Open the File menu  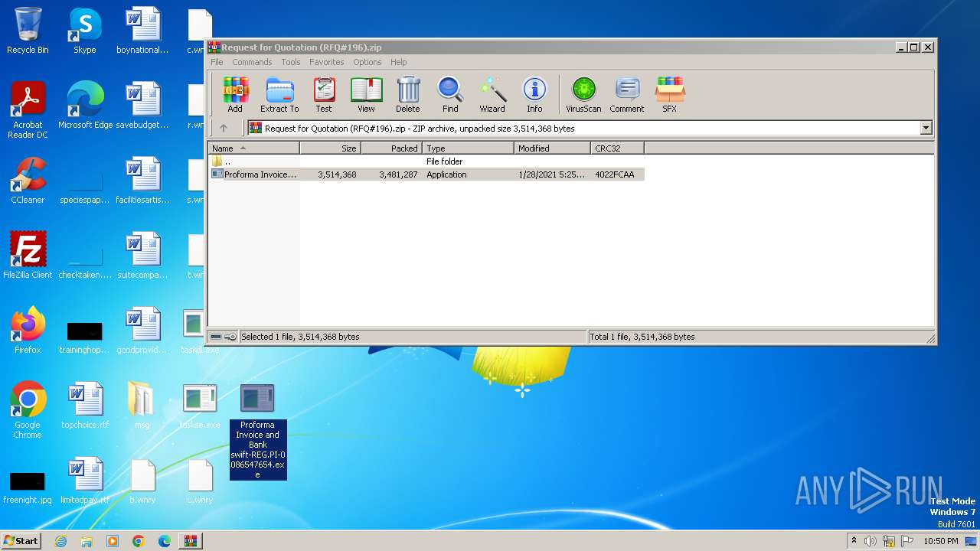point(217,62)
